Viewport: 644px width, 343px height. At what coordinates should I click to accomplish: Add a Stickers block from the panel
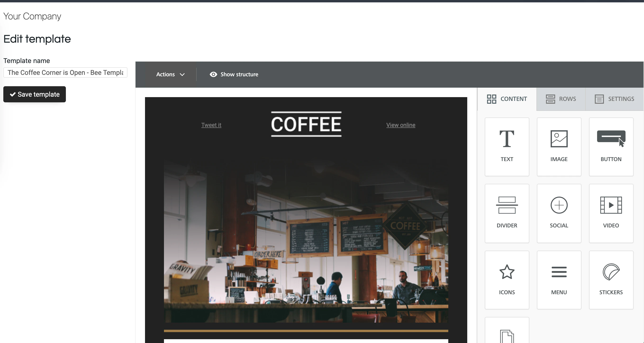[611, 280]
